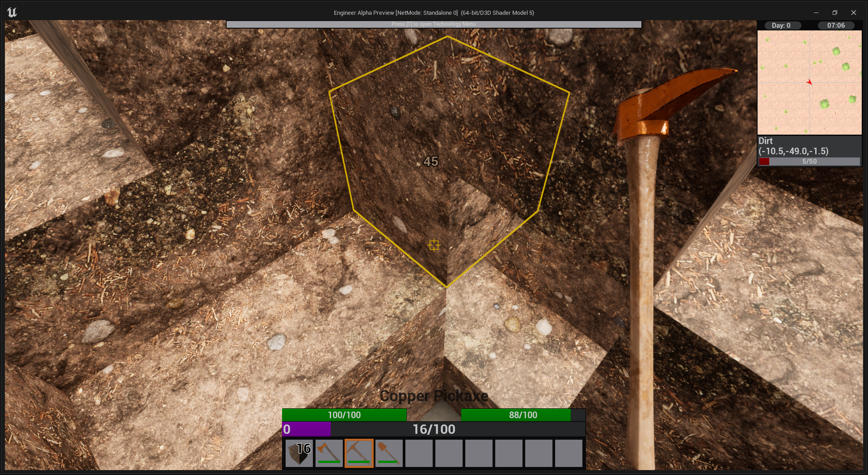Click the Copper Pickaxe item name text
This screenshot has height=475, width=868.
point(434,396)
